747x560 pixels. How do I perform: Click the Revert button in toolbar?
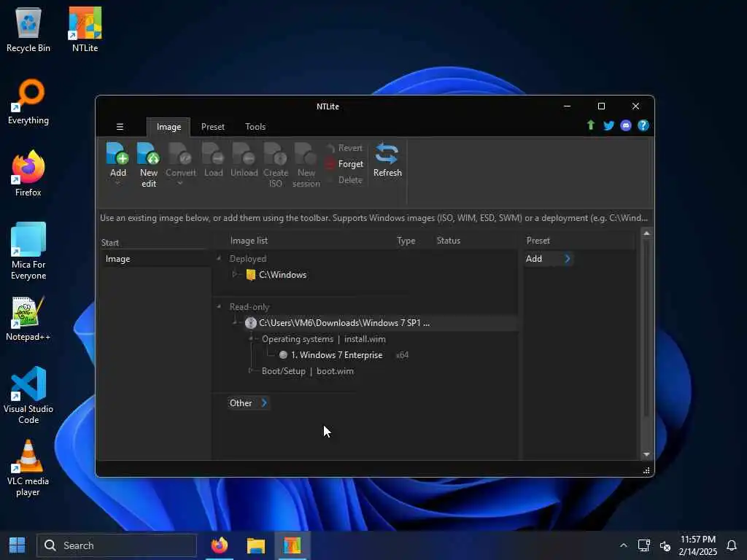point(344,148)
